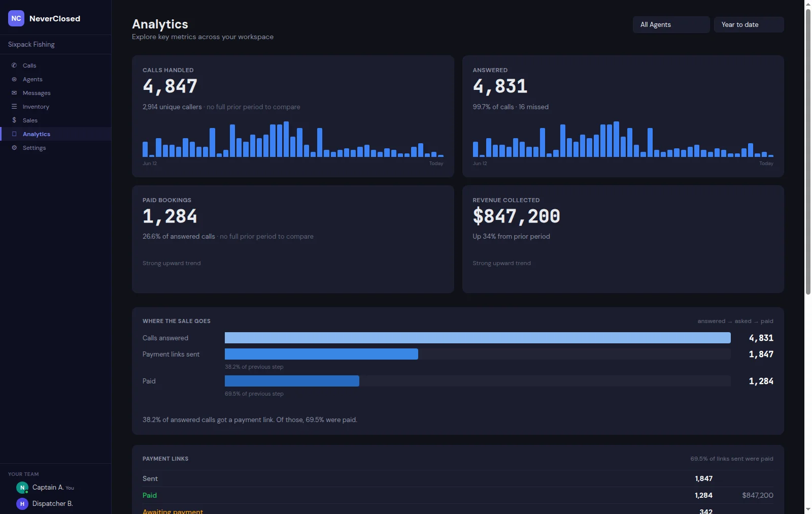This screenshot has height=514, width=812.
Task: Click the Sixpack Fishing workspace name
Action: click(31, 44)
